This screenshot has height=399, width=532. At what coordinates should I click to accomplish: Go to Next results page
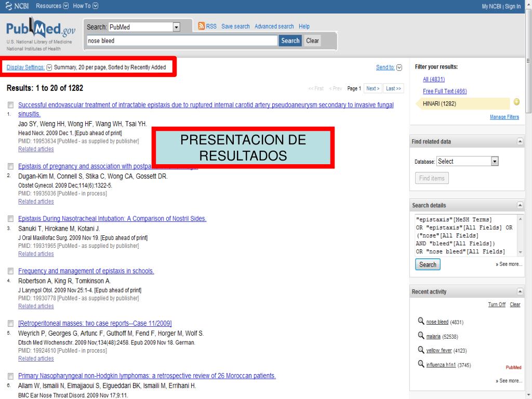pyautogui.click(x=373, y=88)
